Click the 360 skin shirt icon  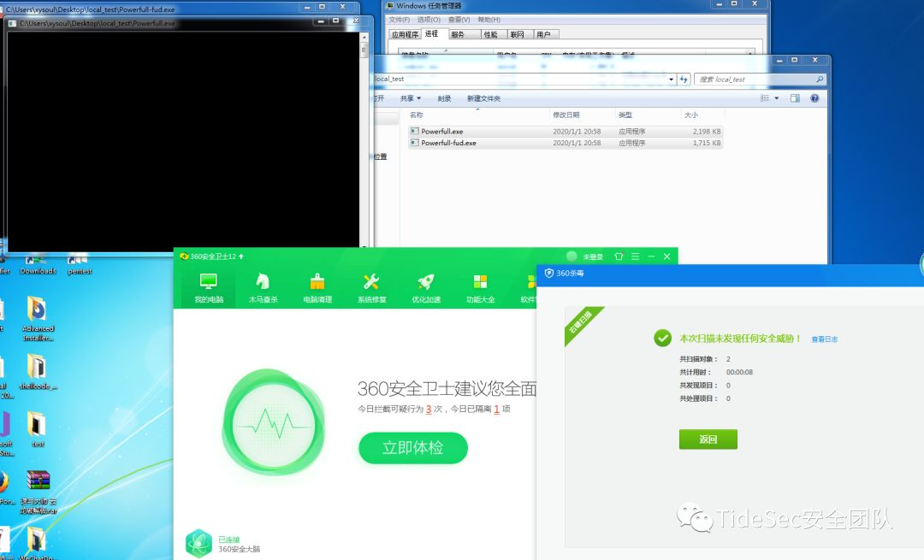coord(619,256)
